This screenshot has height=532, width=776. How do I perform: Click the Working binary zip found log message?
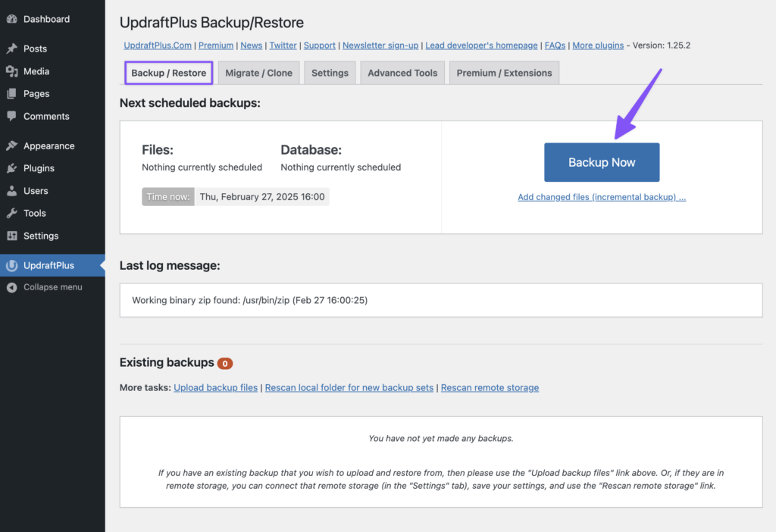[250, 300]
